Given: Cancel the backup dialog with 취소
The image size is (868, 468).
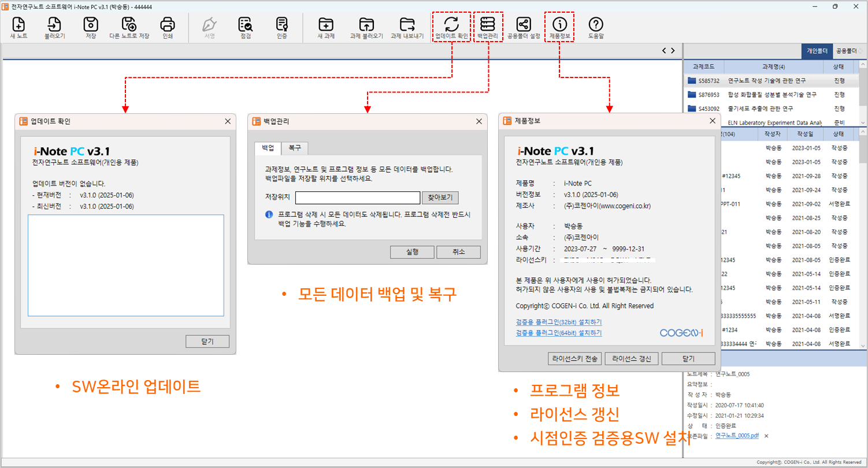Looking at the screenshot, I should pyautogui.click(x=458, y=252).
